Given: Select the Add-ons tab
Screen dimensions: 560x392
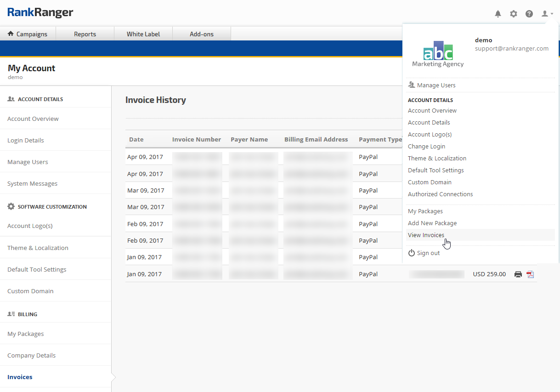Looking at the screenshot, I should click(202, 34).
